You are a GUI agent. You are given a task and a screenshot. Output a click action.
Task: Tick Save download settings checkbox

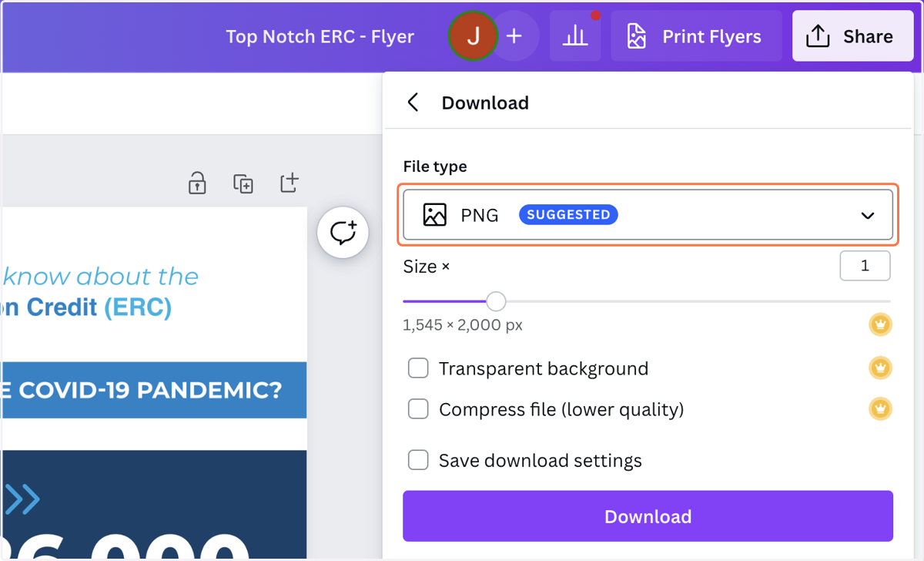(418, 461)
